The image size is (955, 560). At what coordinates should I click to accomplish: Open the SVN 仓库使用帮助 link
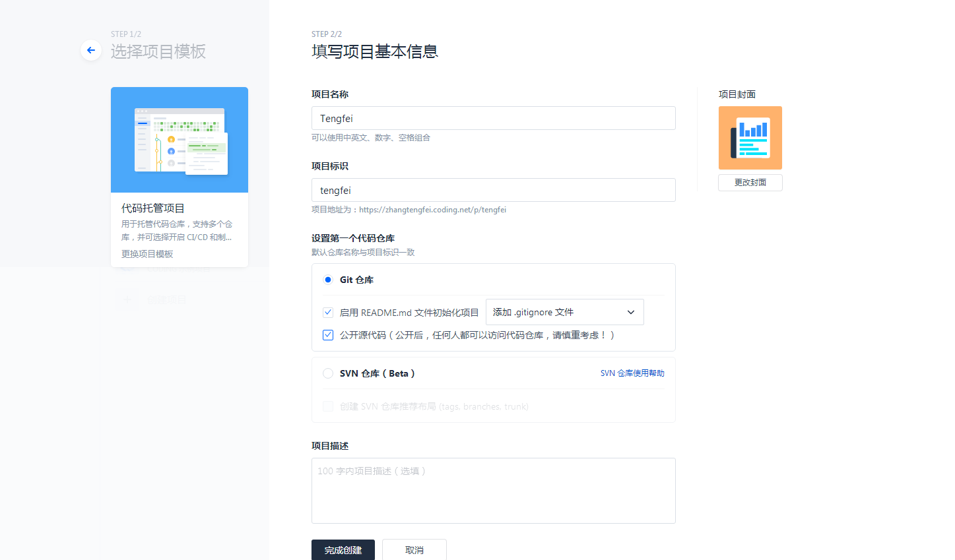[x=632, y=373]
